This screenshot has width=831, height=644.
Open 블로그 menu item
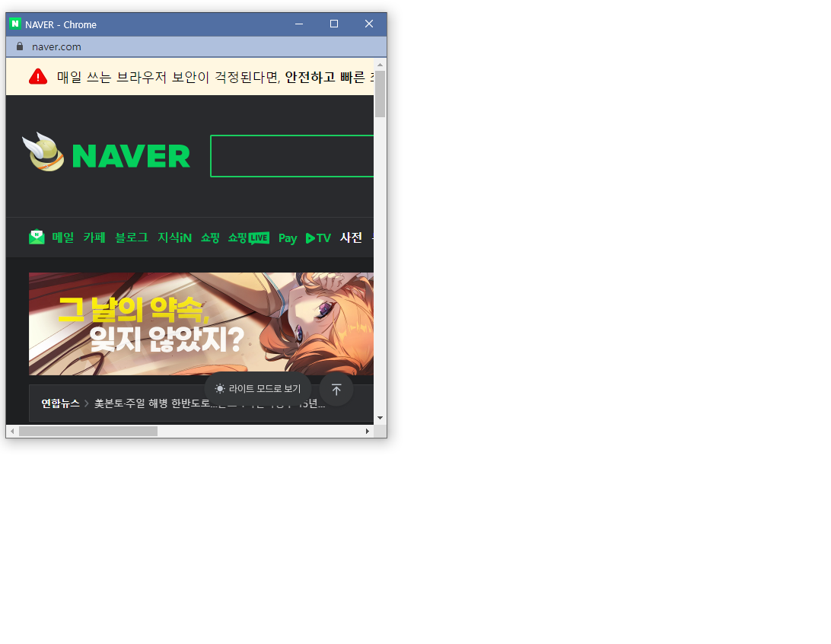(x=132, y=238)
